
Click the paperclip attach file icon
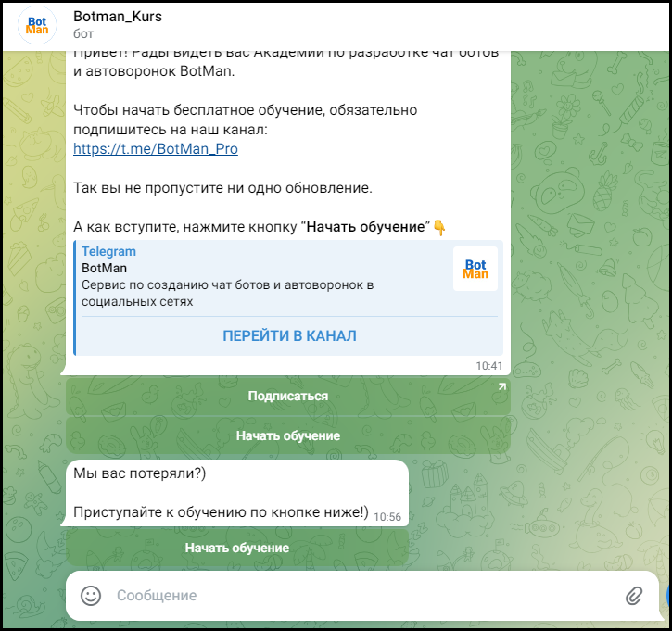[634, 596]
